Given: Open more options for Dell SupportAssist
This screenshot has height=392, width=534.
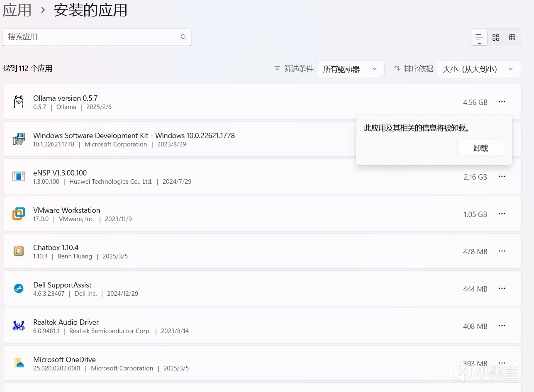Looking at the screenshot, I should click(x=502, y=288).
